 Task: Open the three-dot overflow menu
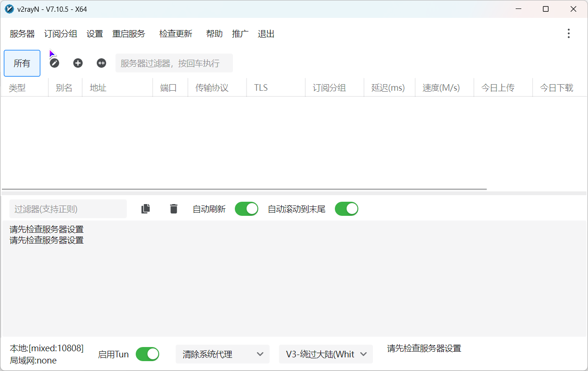[568, 33]
